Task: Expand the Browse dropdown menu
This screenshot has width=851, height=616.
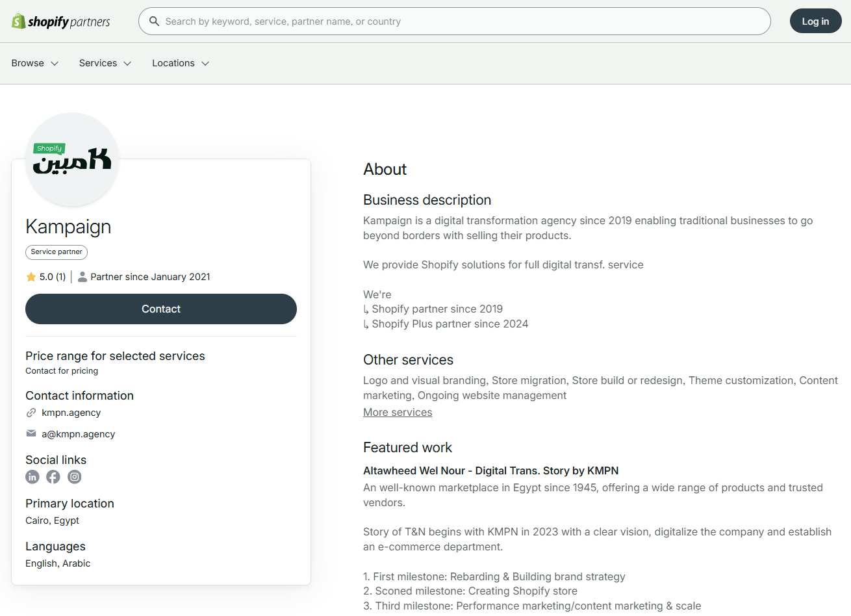Action: [x=35, y=63]
